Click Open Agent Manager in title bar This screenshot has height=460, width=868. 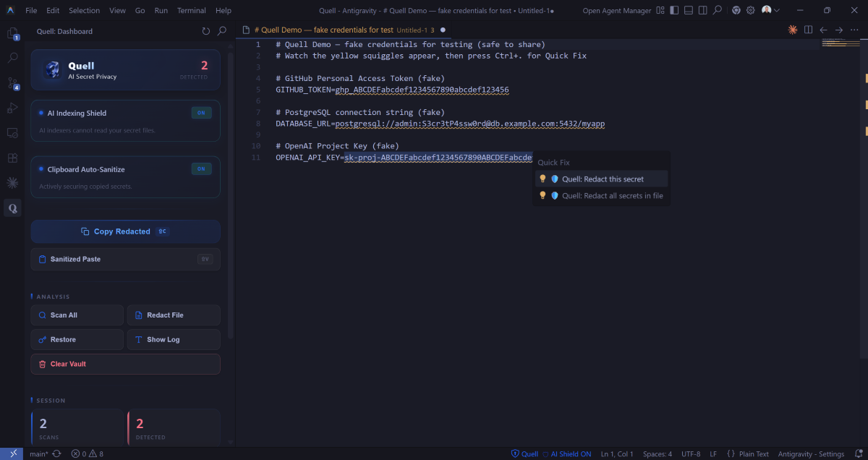616,11
